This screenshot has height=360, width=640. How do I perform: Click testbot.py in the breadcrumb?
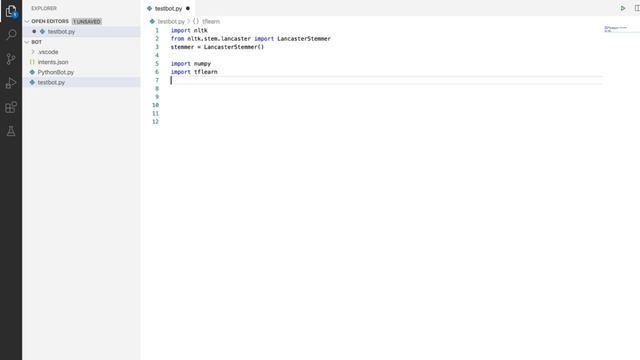171,21
